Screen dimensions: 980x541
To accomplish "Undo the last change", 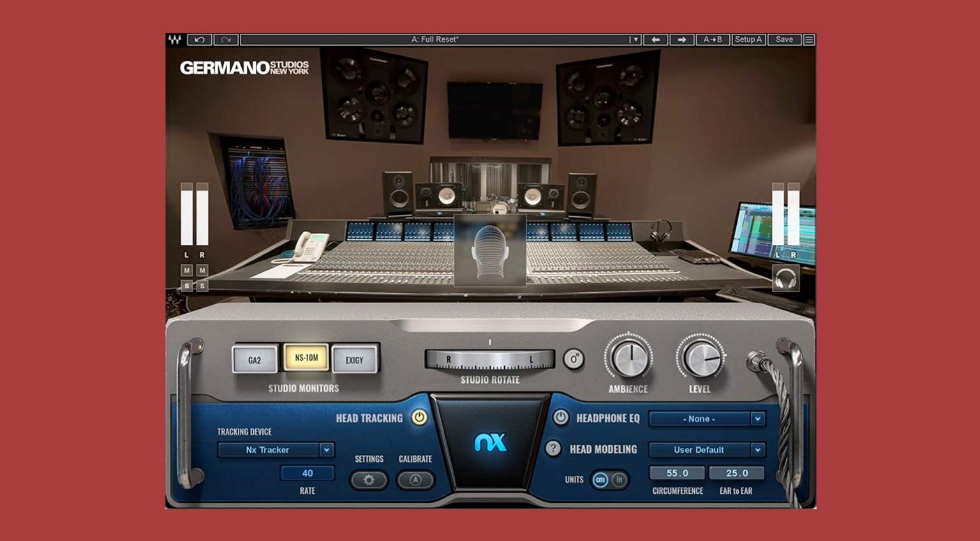I will (x=199, y=40).
